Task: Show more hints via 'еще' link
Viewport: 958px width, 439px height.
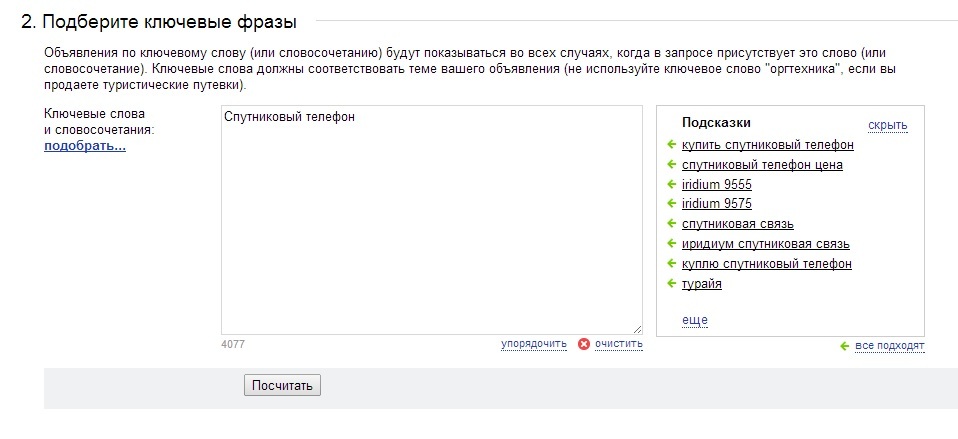Action: (695, 320)
